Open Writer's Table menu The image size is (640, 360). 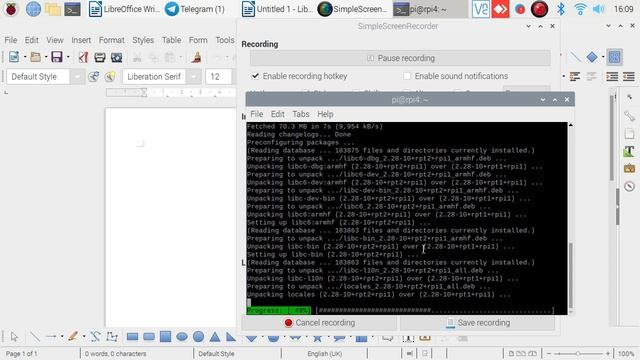(x=171, y=40)
